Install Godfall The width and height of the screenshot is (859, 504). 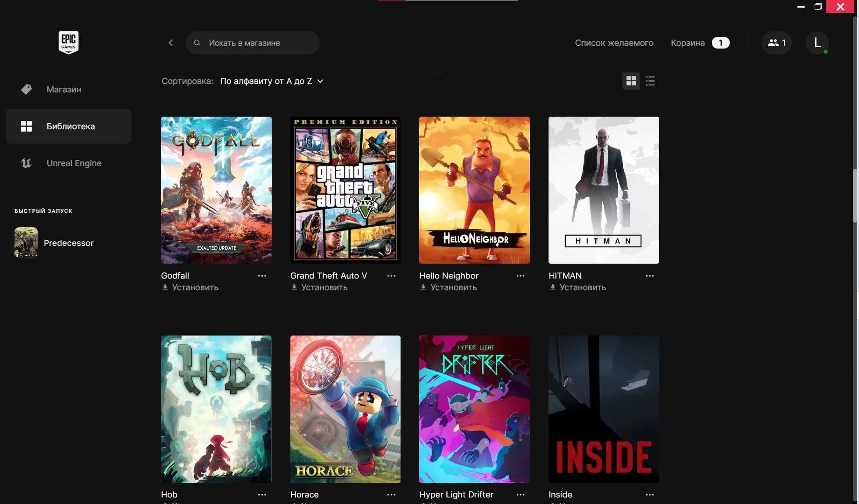click(x=190, y=287)
